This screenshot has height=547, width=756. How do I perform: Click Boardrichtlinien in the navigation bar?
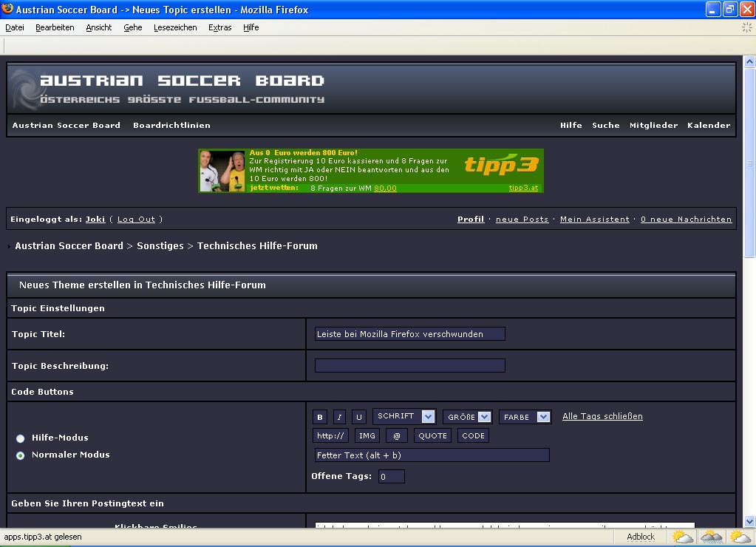point(171,126)
